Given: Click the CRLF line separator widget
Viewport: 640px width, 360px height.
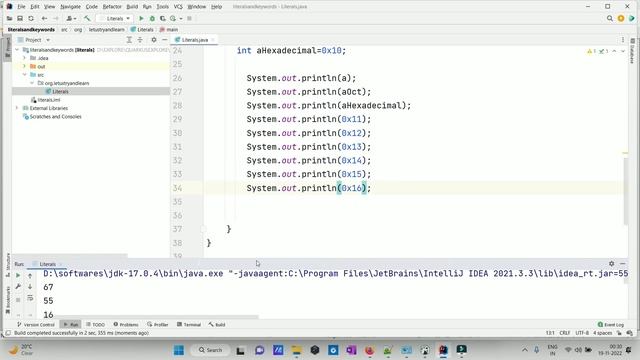Looking at the screenshot, I should [564, 333].
